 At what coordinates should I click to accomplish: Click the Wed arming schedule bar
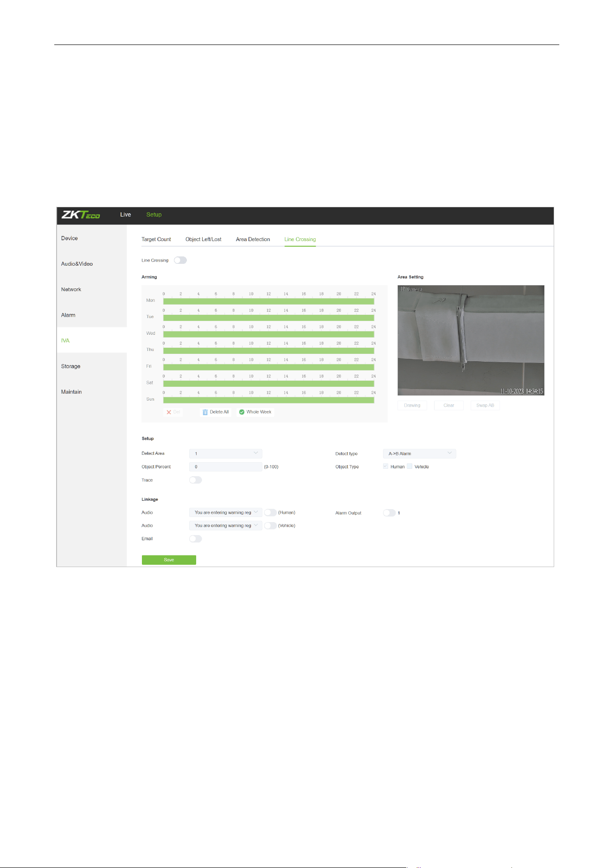[269, 334]
